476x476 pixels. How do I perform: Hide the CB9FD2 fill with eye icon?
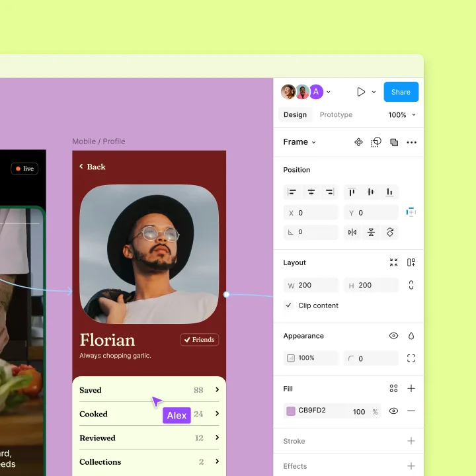click(x=393, y=411)
